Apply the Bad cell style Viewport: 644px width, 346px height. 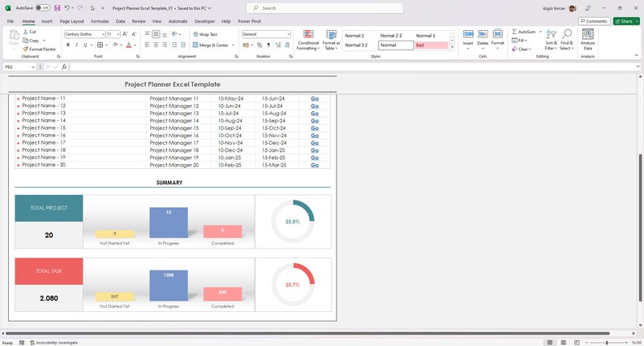coord(431,45)
